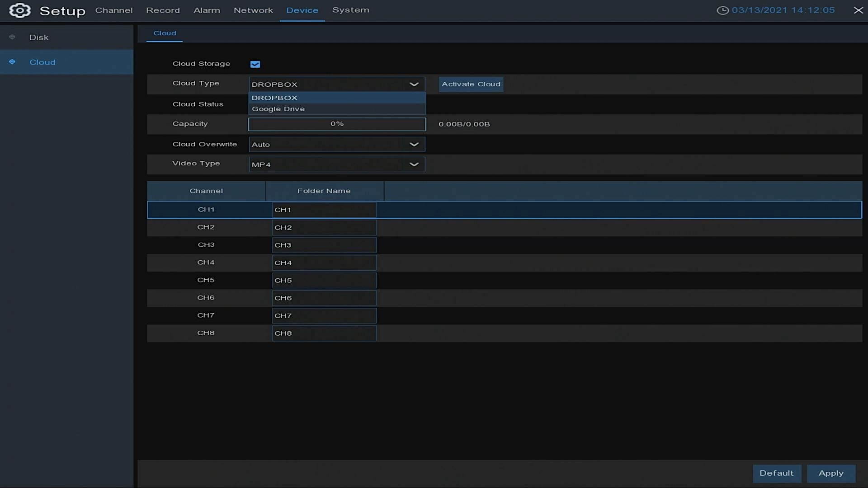Select Google Drive from the list
This screenshot has width=868, height=488.
click(278, 109)
